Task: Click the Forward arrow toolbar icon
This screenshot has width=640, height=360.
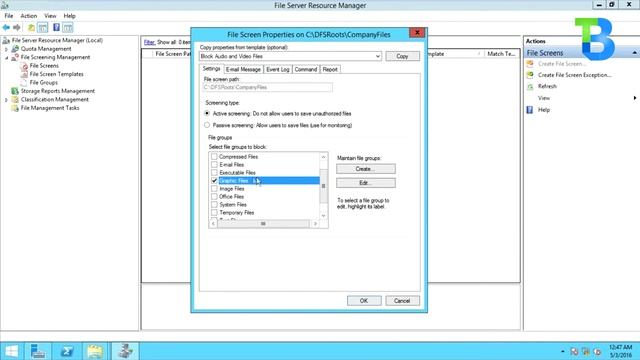Action: 17,27
